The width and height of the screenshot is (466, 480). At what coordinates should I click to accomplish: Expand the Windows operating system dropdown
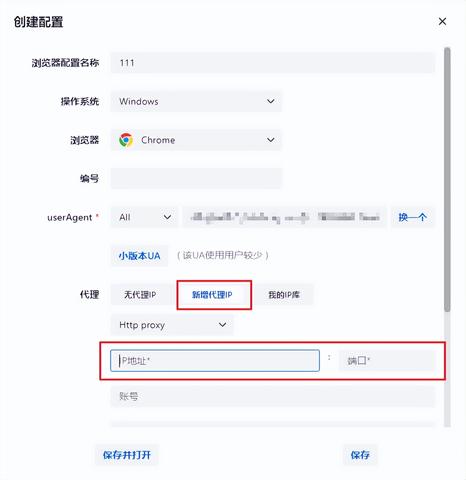196,101
